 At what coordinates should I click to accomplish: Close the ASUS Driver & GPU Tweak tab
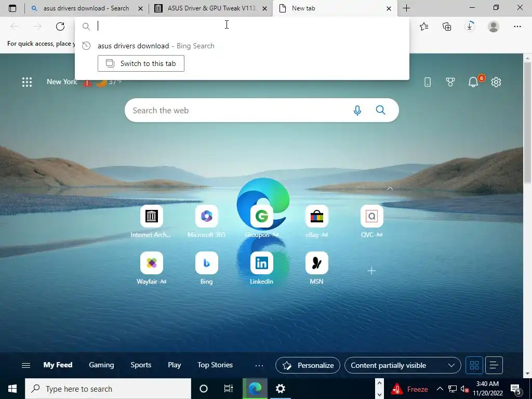coord(264,8)
